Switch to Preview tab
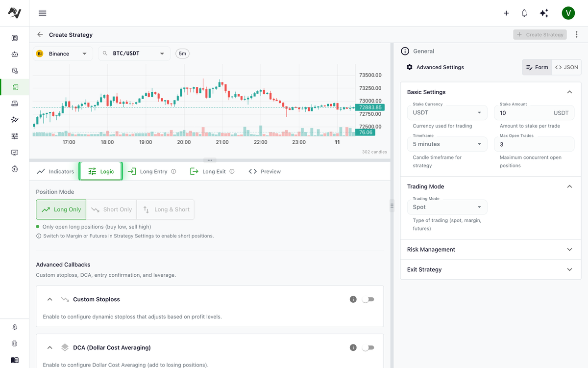Screen dimensions: 588x368 (x=265, y=172)
